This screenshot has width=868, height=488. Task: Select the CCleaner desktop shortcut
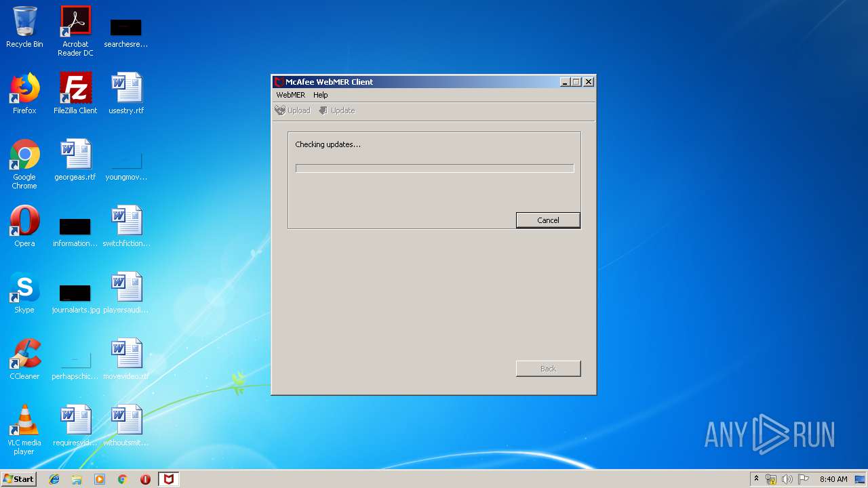24,359
